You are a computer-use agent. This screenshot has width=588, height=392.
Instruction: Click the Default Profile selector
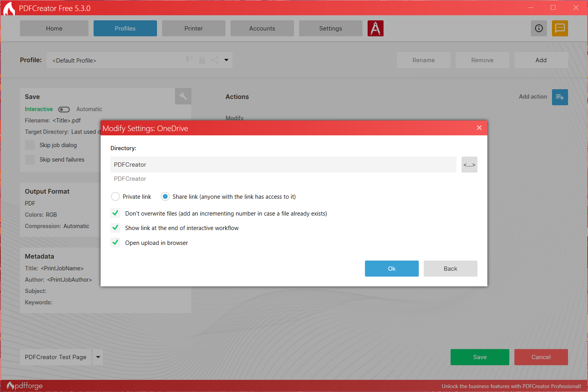139,60
